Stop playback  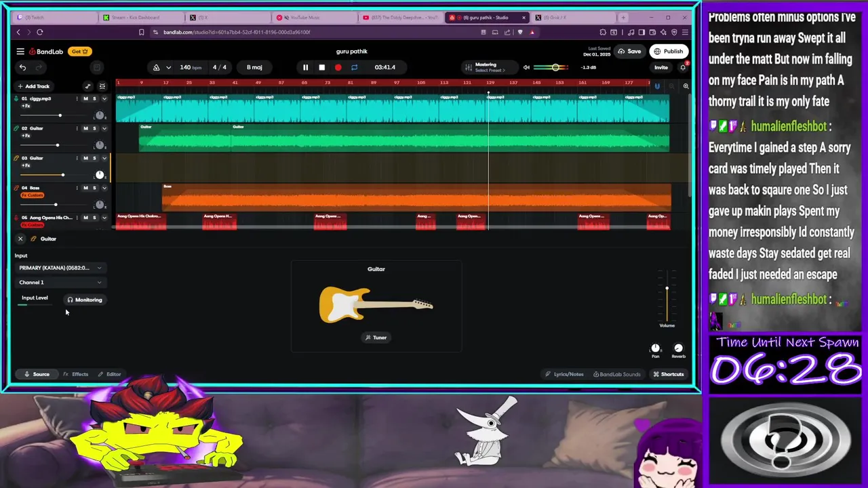[x=321, y=67]
